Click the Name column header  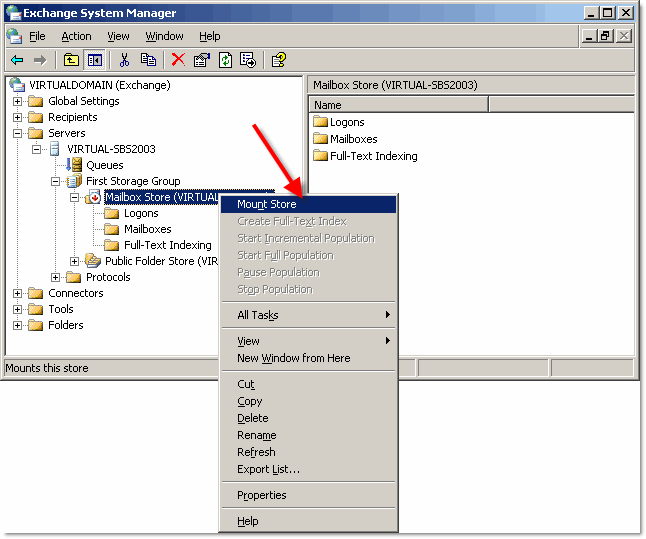(398, 105)
